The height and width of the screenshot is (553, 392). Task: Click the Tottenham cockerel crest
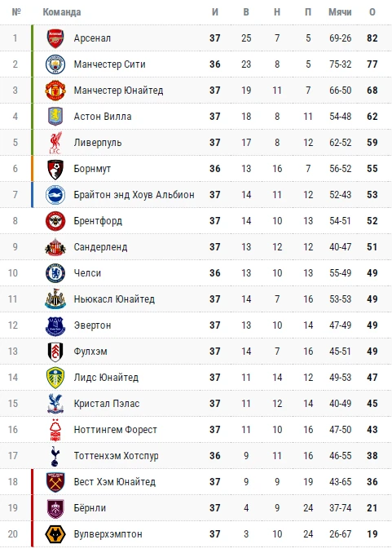click(55, 456)
